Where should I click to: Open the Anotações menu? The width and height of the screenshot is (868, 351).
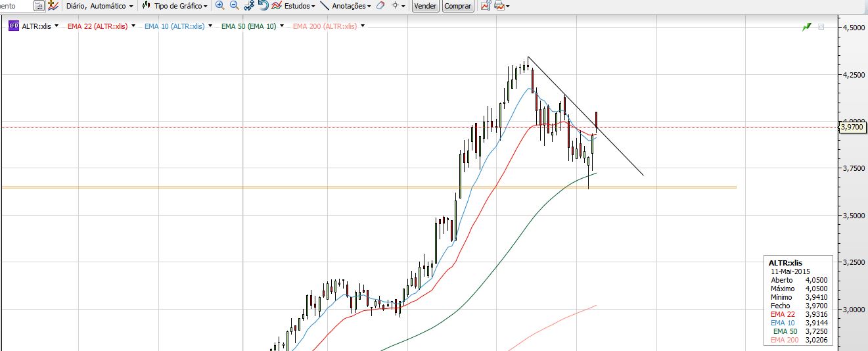pyautogui.click(x=352, y=6)
